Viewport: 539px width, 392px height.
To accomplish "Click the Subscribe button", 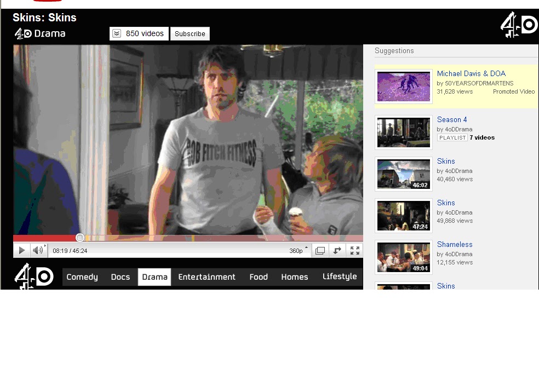I will [190, 33].
